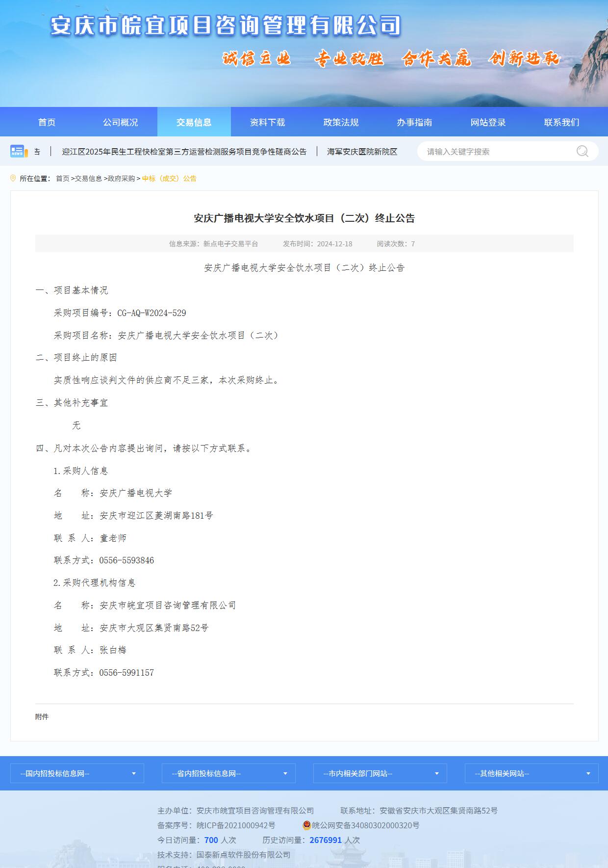Select the 交易信息 navigation tab
The height and width of the screenshot is (868, 608).
pyautogui.click(x=194, y=122)
